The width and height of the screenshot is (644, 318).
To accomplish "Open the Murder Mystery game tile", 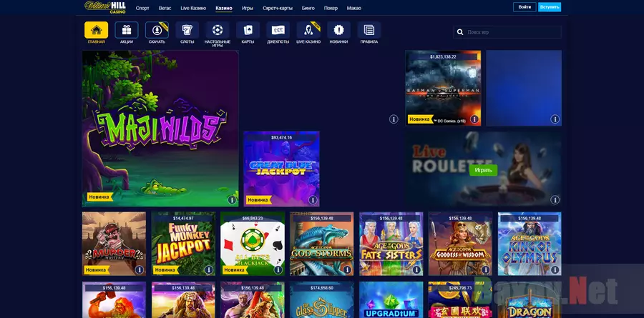I will pyautogui.click(x=114, y=244).
